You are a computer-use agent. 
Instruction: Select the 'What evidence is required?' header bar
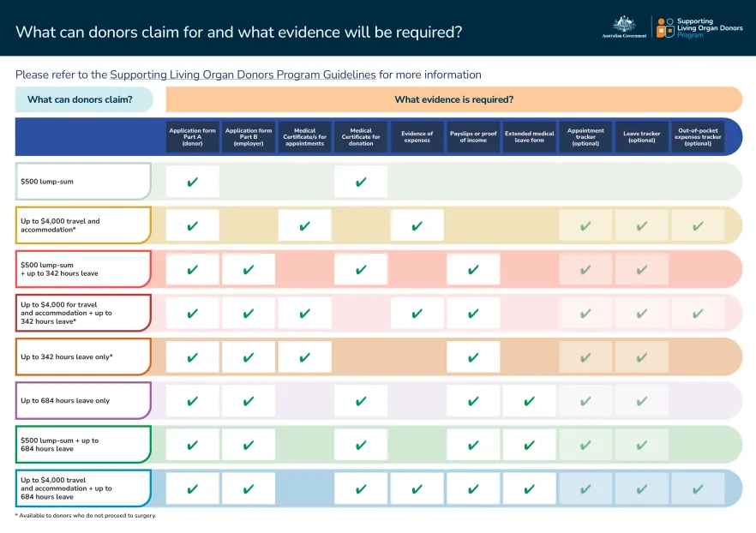(453, 99)
